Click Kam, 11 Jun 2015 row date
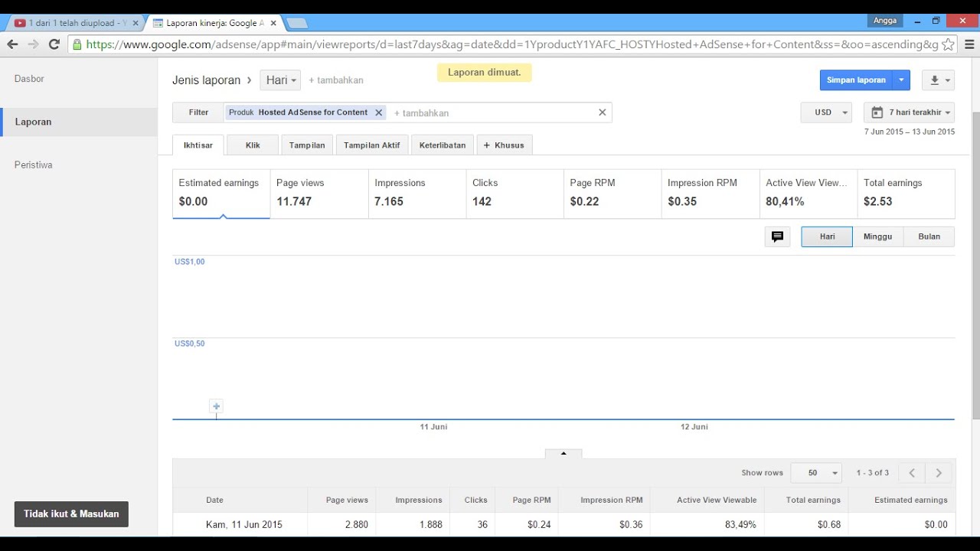Screen dimensions: 980x551 pyautogui.click(x=244, y=525)
